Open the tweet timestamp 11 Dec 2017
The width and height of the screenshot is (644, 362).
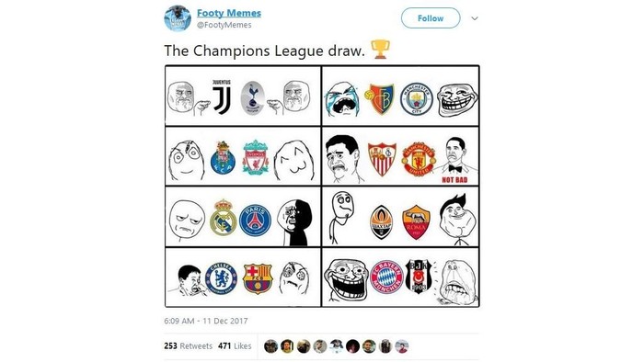[206, 321]
